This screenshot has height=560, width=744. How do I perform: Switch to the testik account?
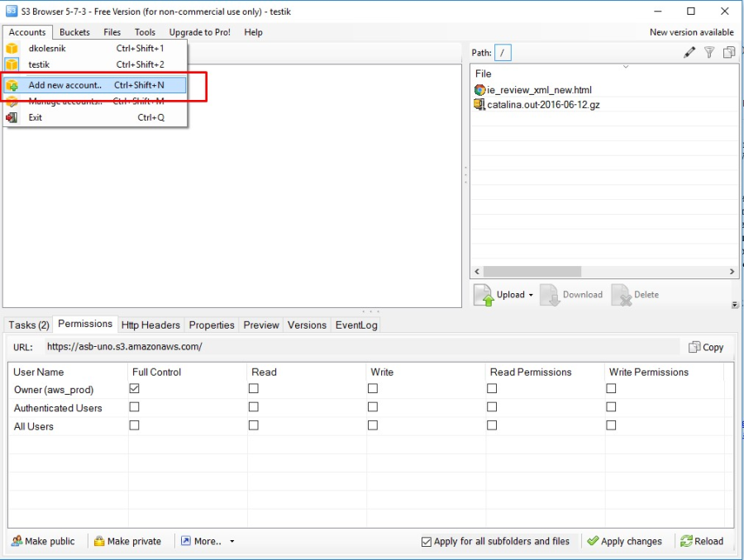point(95,64)
